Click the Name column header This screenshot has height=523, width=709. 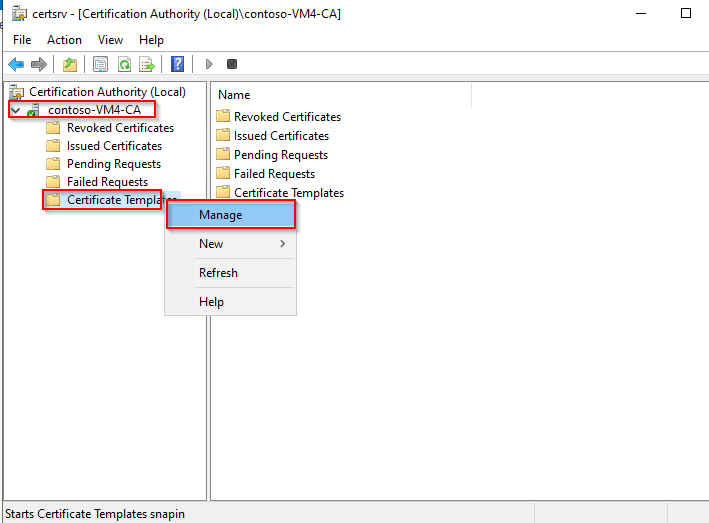pos(234,95)
